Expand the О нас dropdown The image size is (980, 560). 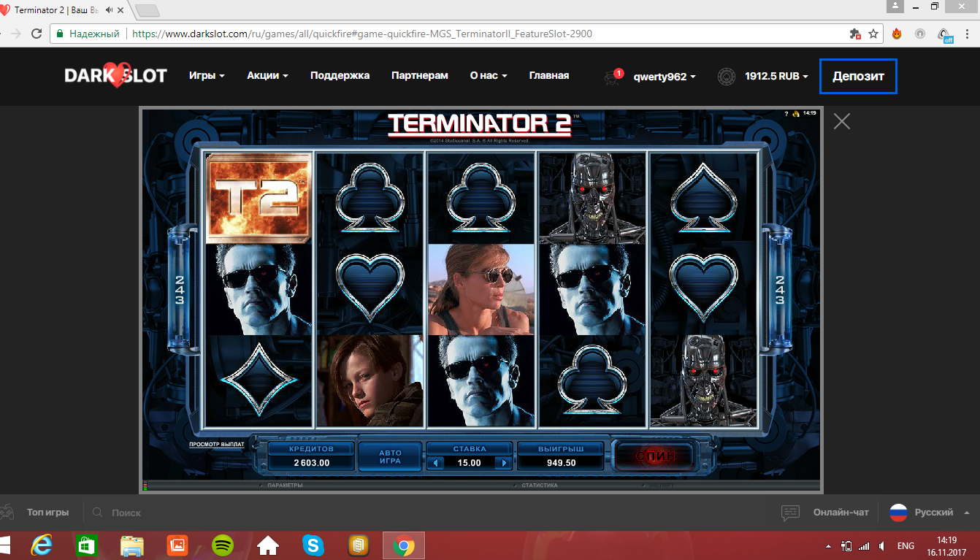coord(489,75)
